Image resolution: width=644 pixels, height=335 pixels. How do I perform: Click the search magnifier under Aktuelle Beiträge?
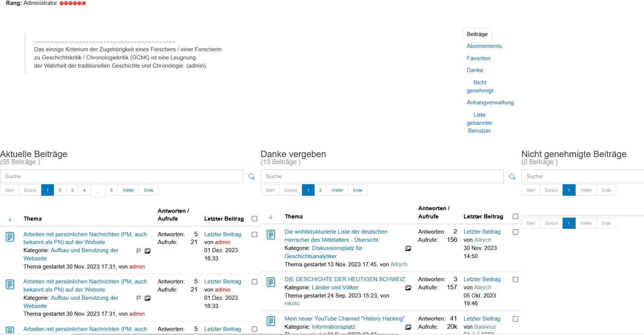click(x=252, y=177)
